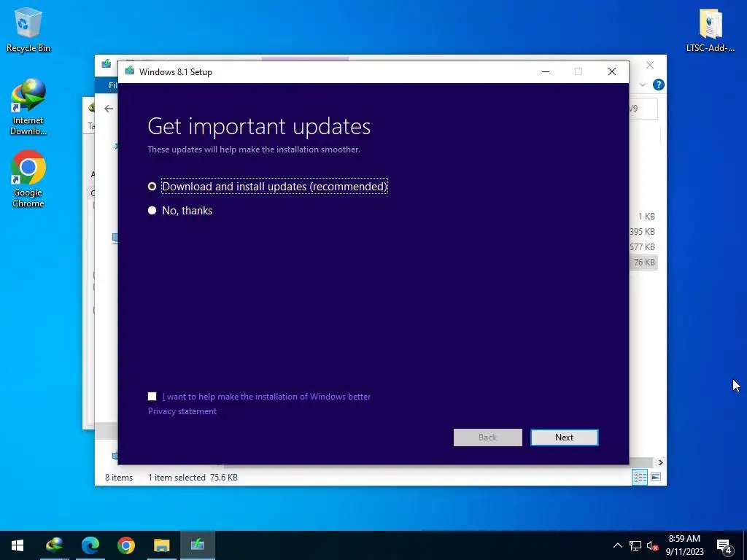Viewport: 747px width, 560px height.
Task: Click the 1 KB size entry in Explorer
Action: click(x=646, y=216)
